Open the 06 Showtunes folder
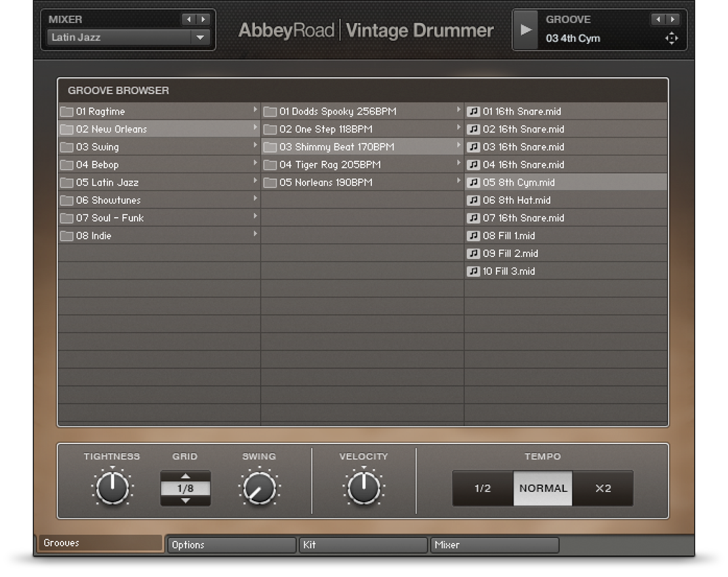This screenshot has width=728, height=577. (159, 200)
